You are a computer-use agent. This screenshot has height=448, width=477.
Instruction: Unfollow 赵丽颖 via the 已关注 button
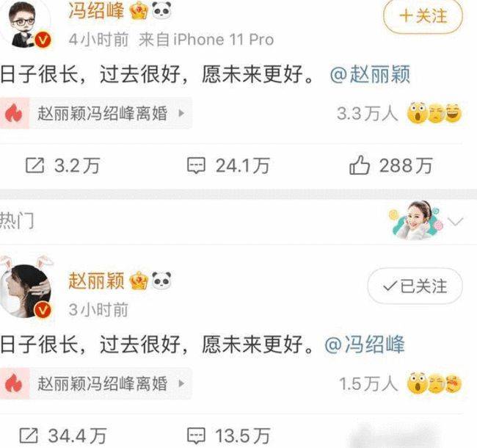(x=415, y=286)
